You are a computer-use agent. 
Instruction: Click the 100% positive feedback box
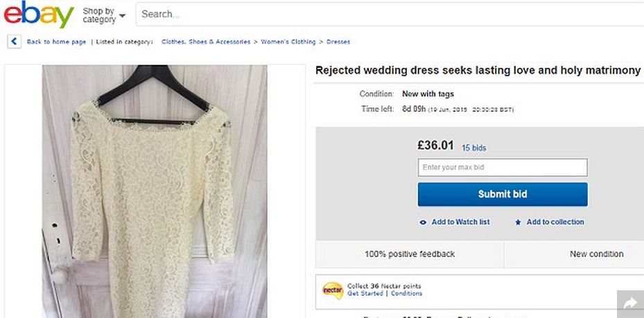point(410,254)
